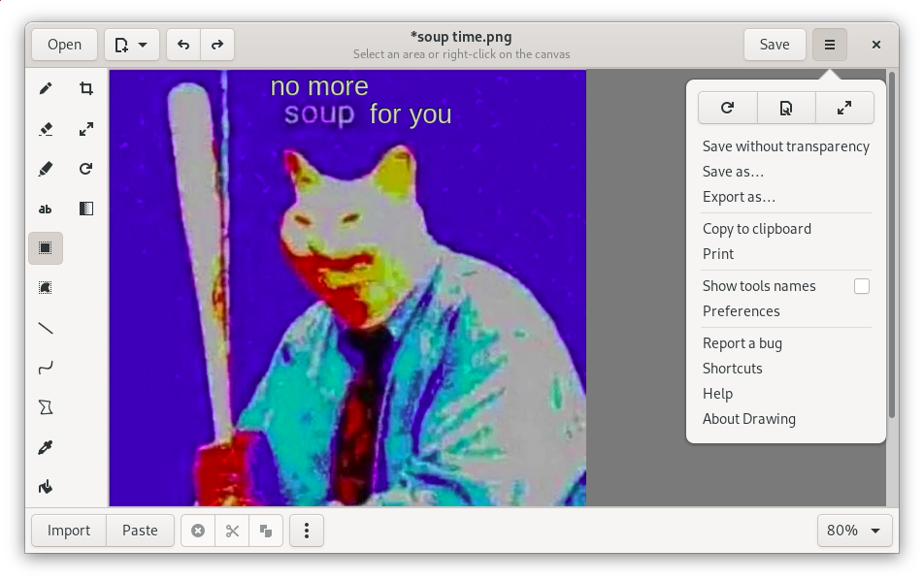
Task: Click the Undo arrow
Action: tap(183, 45)
